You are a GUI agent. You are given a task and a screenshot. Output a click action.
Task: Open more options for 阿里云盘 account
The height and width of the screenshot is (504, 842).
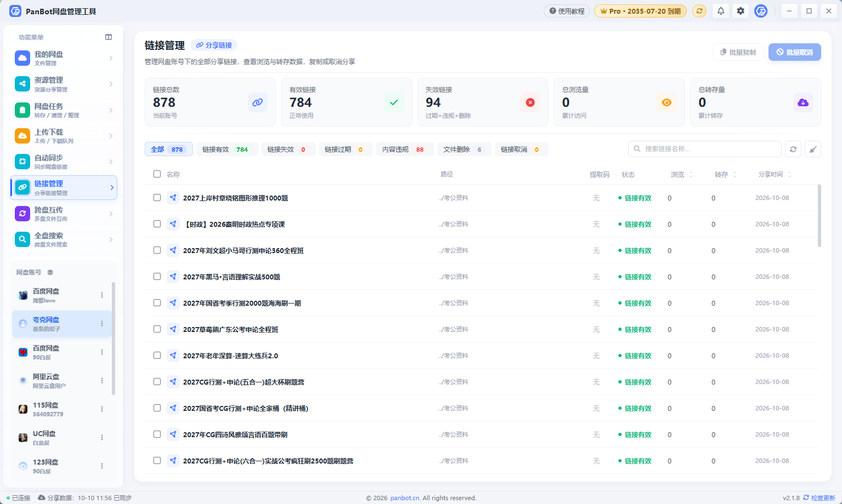pos(102,381)
